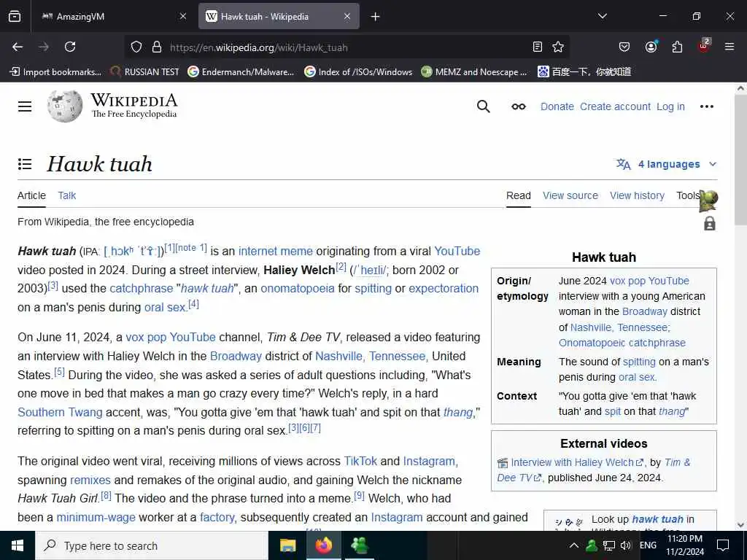The width and height of the screenshot is (747, 560).
Task: Expand the 4 languages dropdown
Action: point(667,164)
